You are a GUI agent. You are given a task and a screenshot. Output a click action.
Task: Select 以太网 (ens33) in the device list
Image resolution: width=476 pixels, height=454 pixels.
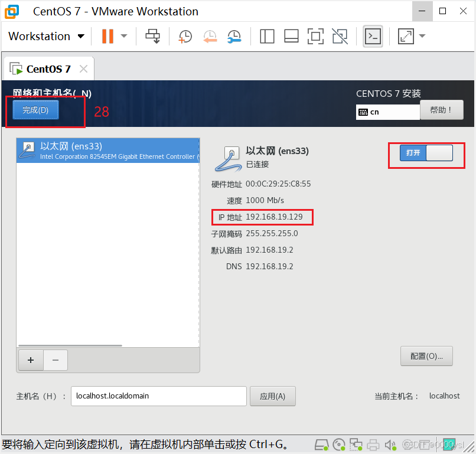[x=108, y=151]
